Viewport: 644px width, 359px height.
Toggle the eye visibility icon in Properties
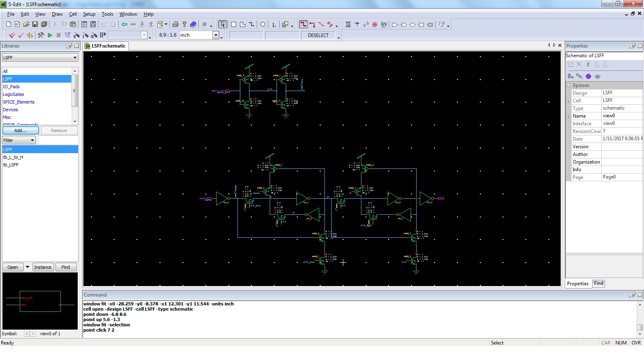597,76
